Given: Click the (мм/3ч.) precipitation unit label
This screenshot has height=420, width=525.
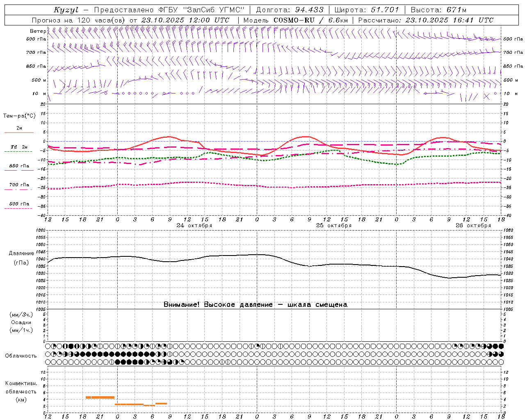Looking at the screenshot, I should pyautogui.click(x=21, y=315).
